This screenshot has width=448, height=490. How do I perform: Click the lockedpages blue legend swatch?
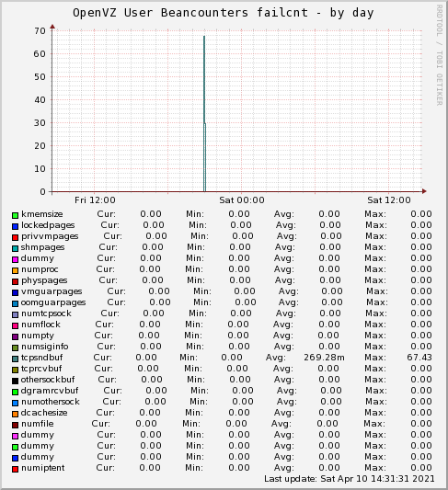[x=15, y=226]
